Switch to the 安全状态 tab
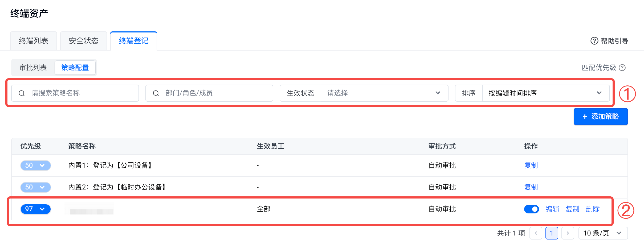This screenshot has width=644, height=248. 84,41
